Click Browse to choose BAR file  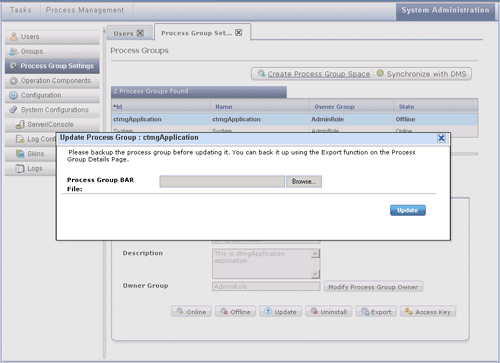coord(304,182)
